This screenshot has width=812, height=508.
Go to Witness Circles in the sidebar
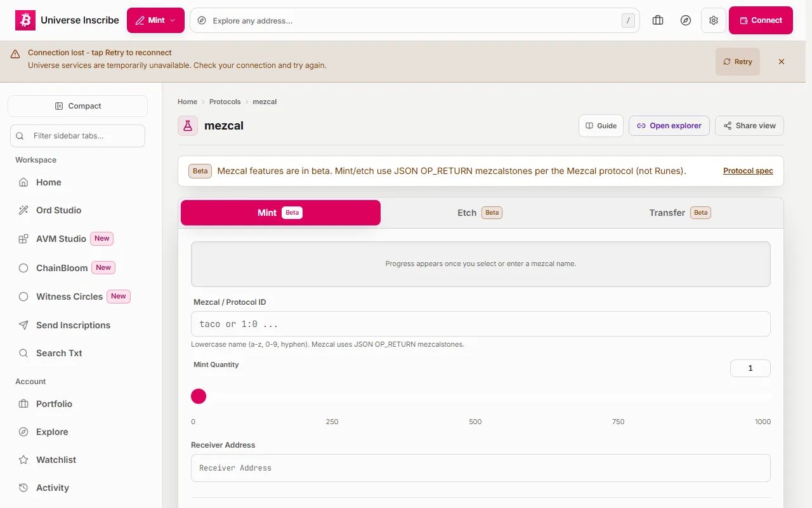coord(77,297)
